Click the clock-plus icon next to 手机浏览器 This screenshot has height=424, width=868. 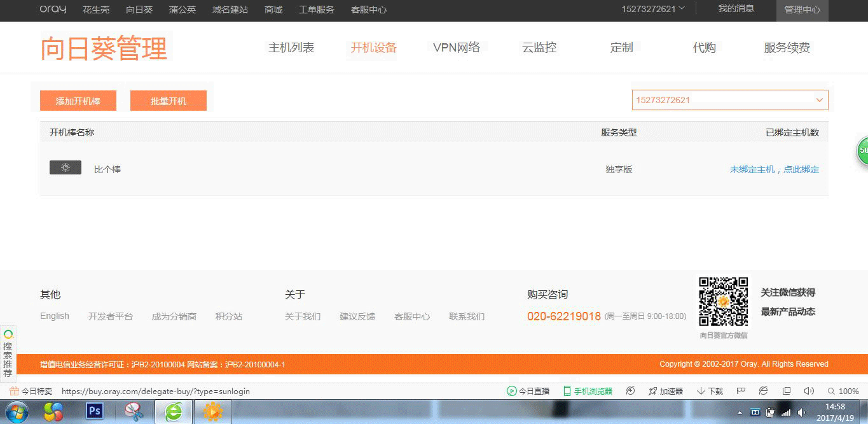[630, 391]
